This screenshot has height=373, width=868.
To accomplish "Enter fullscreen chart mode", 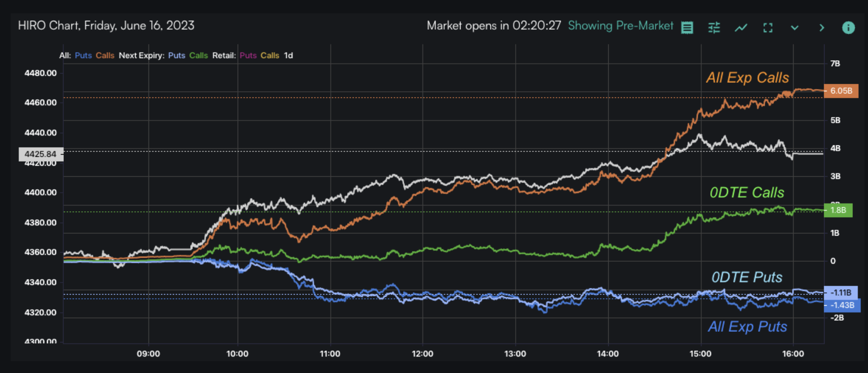I will point(768,27).
